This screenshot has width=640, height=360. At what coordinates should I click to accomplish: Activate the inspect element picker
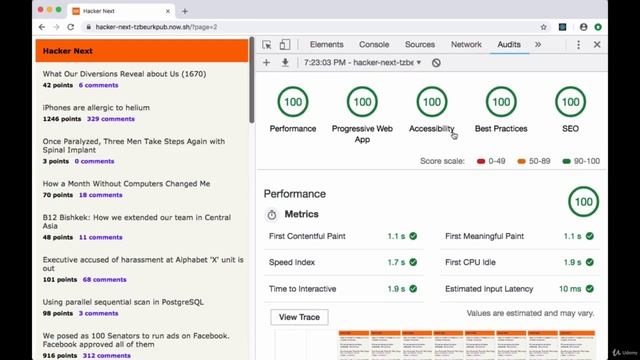click(x=267, y=44)
